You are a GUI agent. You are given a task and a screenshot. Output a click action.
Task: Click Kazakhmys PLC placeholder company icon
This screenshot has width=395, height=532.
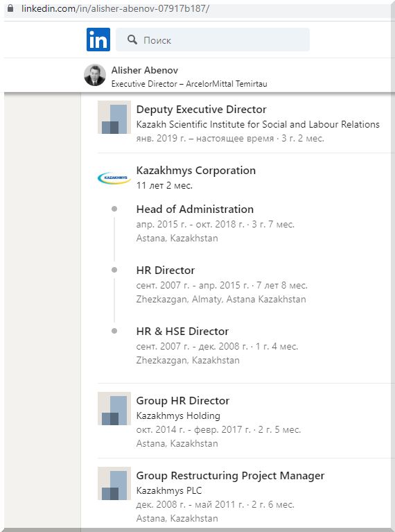[x=114, y=483]
